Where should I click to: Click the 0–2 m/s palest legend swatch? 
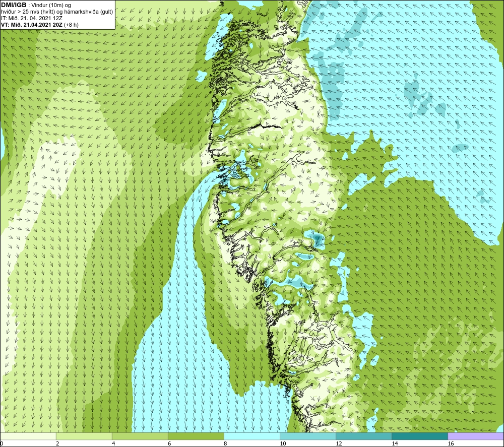point(28,436)
